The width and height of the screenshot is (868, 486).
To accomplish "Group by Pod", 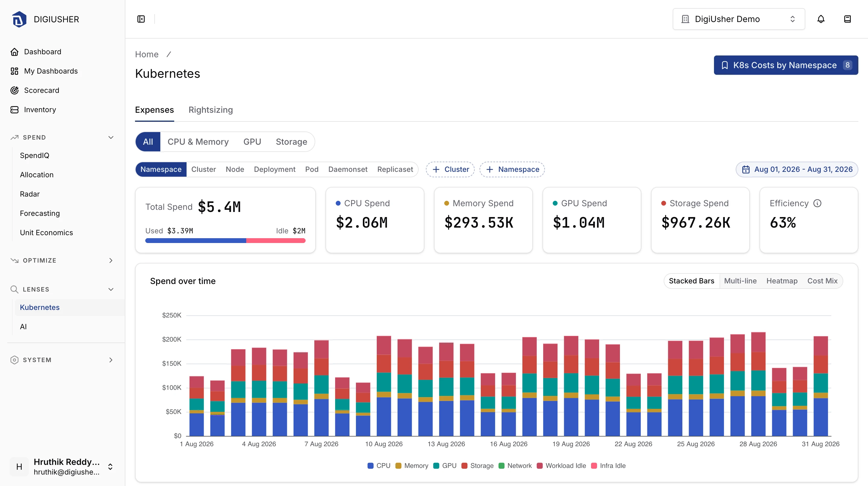I will [312, 169].
